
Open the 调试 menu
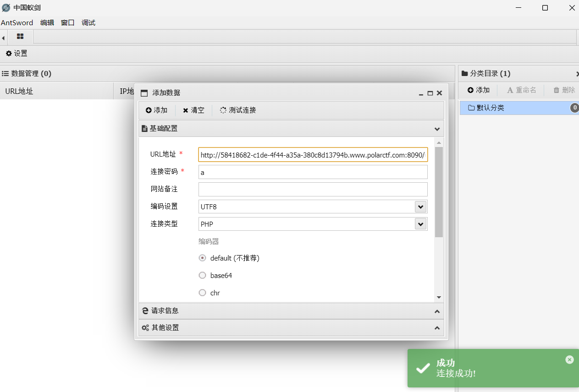pyautogui.click(x=88, y=22)
